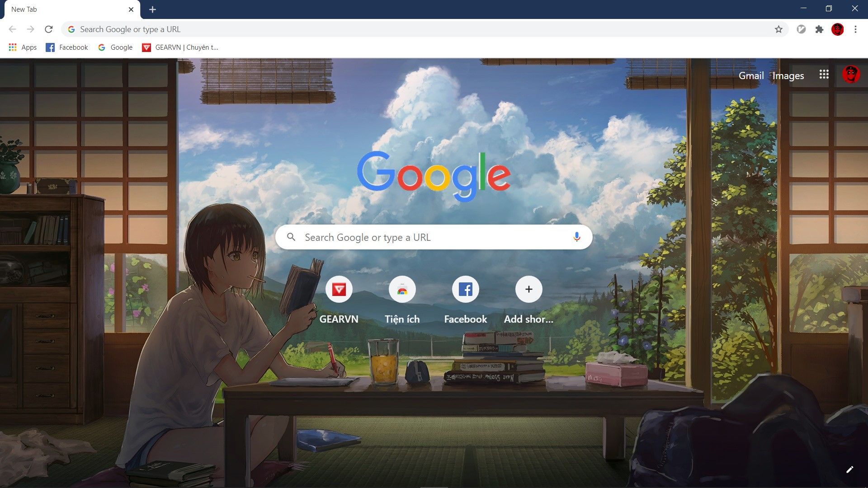This screenshot has width=868, height=488.
Task: Open the GEARVN bookmark in bookmarks bar
Action: (x=180, y=47)
